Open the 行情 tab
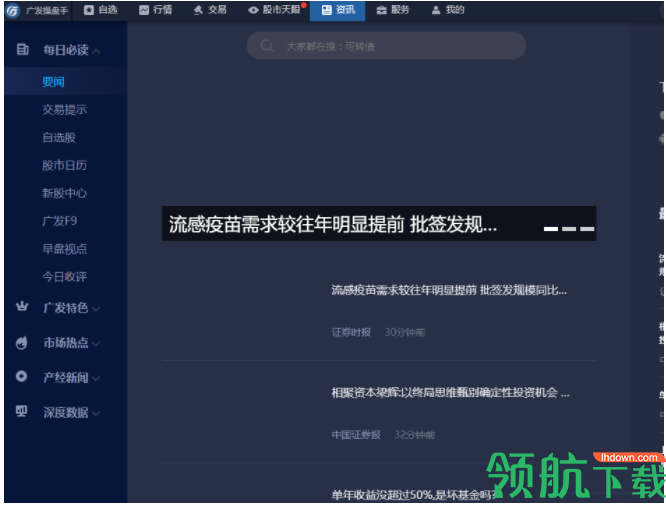Screen dimensions: 666x505 [155, 10]
